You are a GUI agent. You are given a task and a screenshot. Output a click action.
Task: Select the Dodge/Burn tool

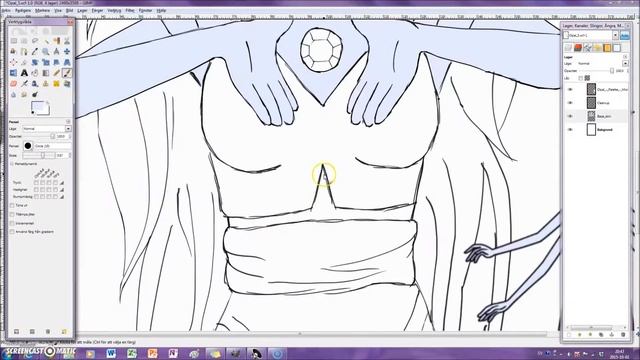(35, 94)
